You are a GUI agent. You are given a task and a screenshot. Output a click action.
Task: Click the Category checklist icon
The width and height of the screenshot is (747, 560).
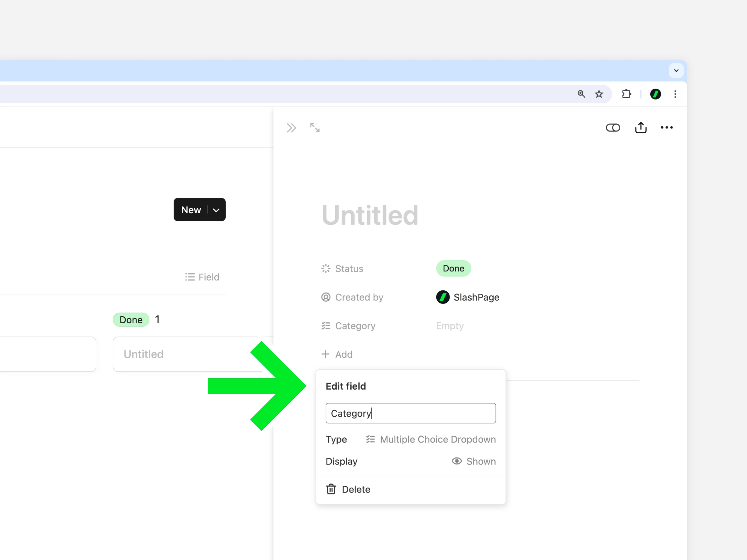325,326
